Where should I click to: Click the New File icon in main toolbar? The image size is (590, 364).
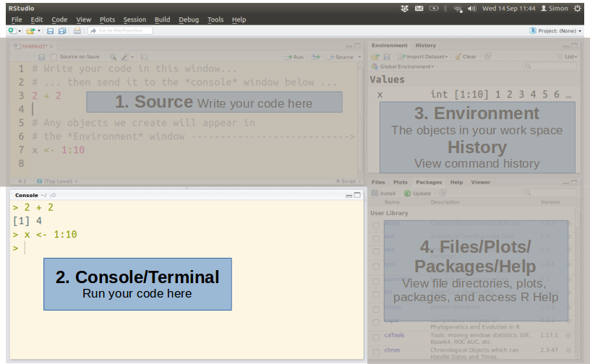pyautogui.click(x=12, y=31)
